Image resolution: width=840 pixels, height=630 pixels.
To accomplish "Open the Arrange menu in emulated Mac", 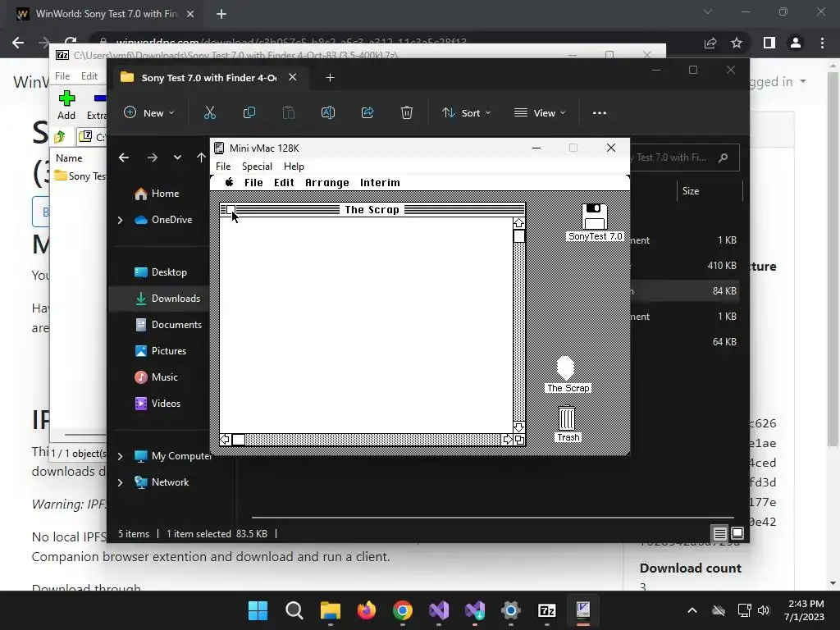I will 326,183.
